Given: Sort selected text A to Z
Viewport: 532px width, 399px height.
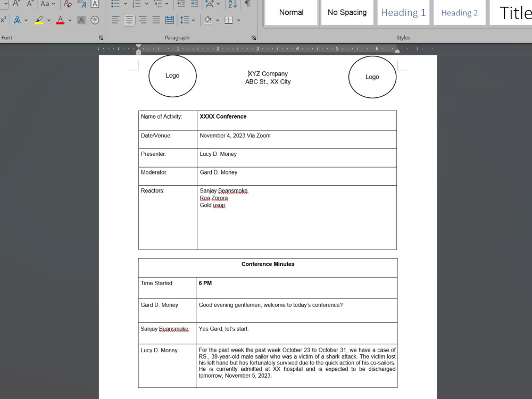Looking at the screenshot, I should coord(232,4).
